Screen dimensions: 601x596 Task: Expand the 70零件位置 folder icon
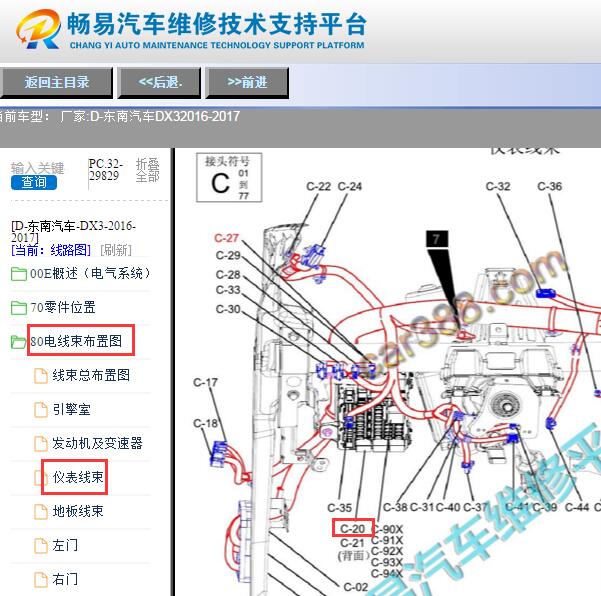pos(18,307)
